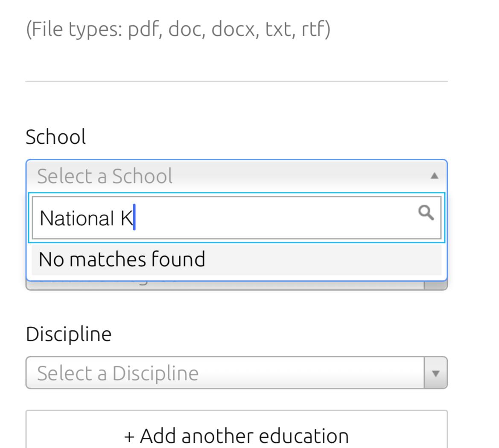Place cursor after "National K" text
The image size is (499, 448).
(x=134, y=218)
